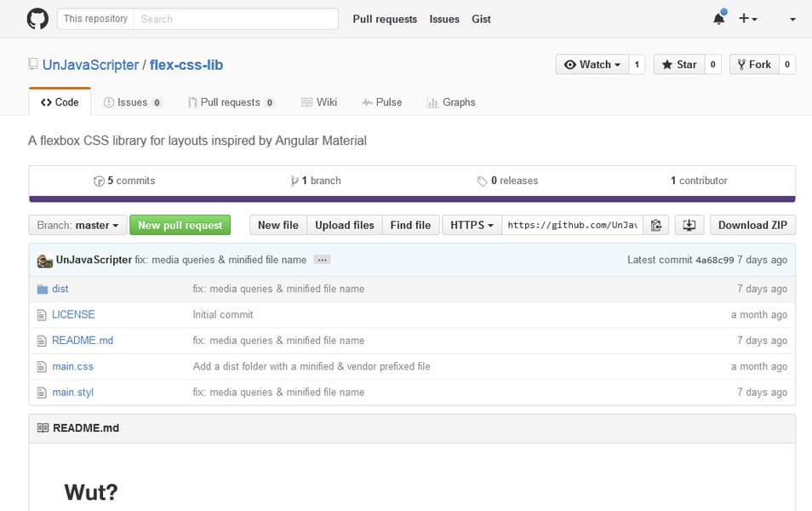
Task: Open the commit message in main.styl row
Action: click(x=278, y=393)
